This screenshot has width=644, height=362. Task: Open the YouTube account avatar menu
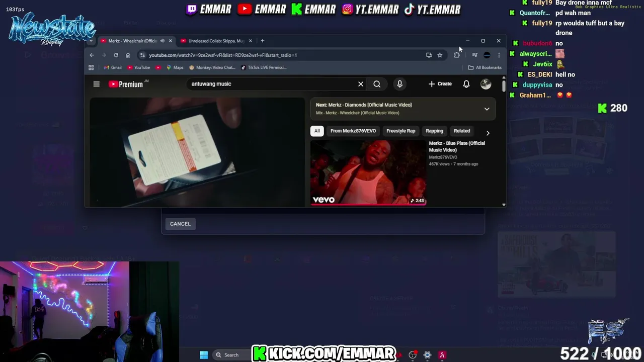tap(486, 84)
